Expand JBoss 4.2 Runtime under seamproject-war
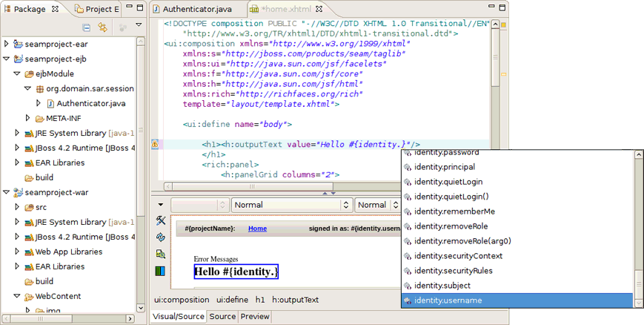This screenshot has height=325, width=644. coord(17,237)
